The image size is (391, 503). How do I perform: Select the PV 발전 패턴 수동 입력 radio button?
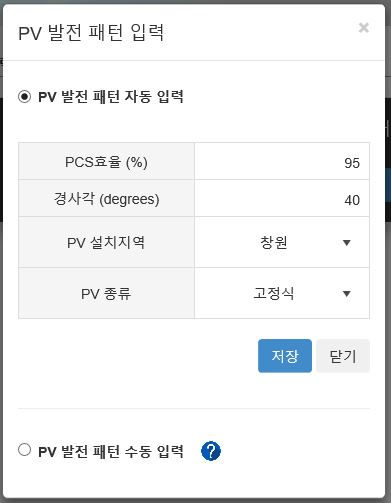[x=24, y=450]
